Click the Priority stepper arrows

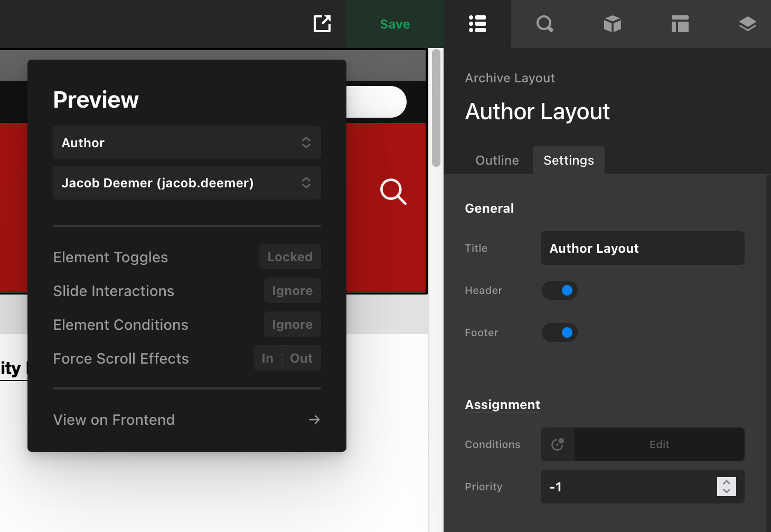(726, 487)
